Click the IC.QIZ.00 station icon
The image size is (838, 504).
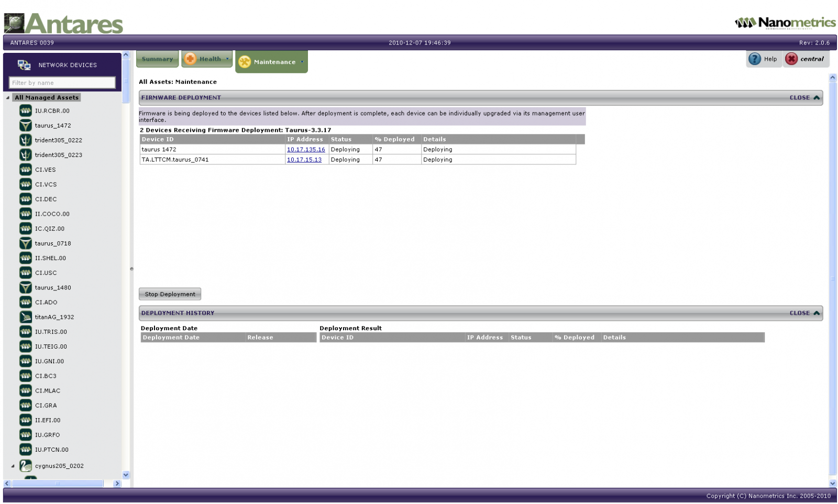26,228
